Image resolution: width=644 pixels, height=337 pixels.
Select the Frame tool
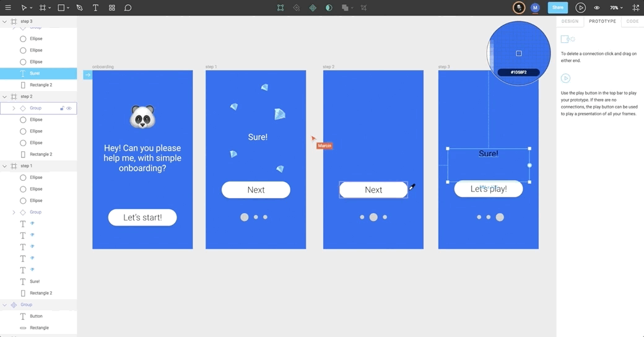point(42,8)
